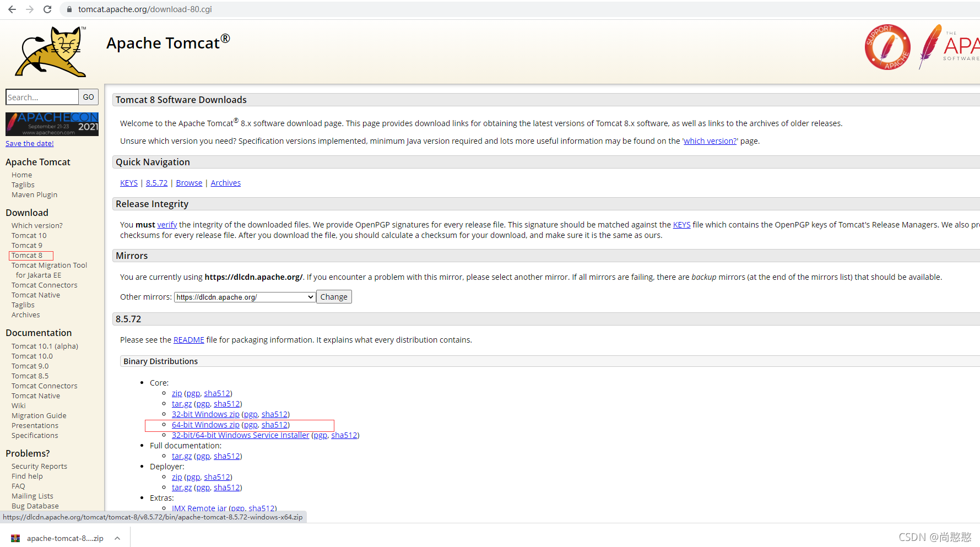Open the 'which version?' page link in the welcome text
The width and height of the screenshot is (980, 547).
710,141
